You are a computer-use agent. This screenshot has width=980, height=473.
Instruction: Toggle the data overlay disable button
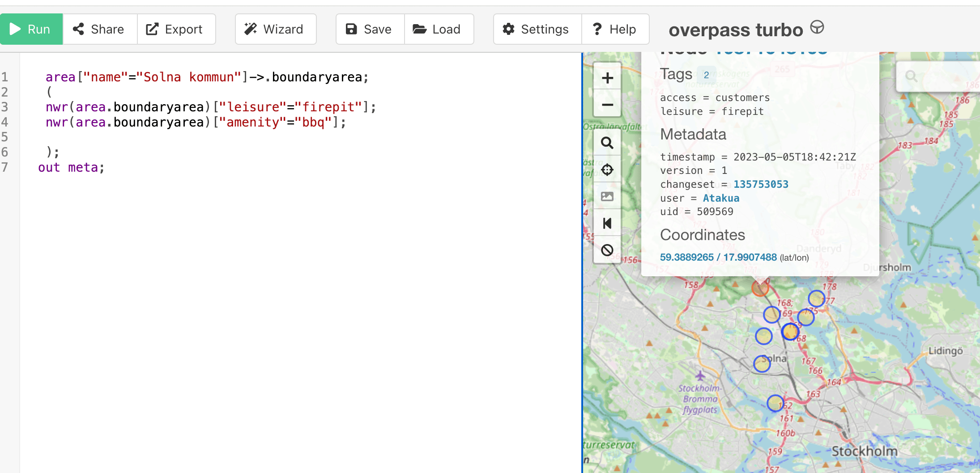click(607, 250)
